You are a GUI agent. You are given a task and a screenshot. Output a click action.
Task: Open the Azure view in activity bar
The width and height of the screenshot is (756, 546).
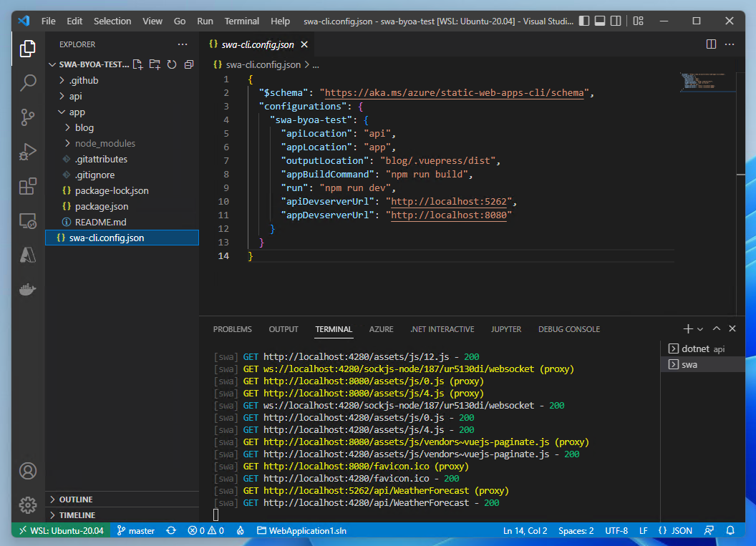pos(27,255)
